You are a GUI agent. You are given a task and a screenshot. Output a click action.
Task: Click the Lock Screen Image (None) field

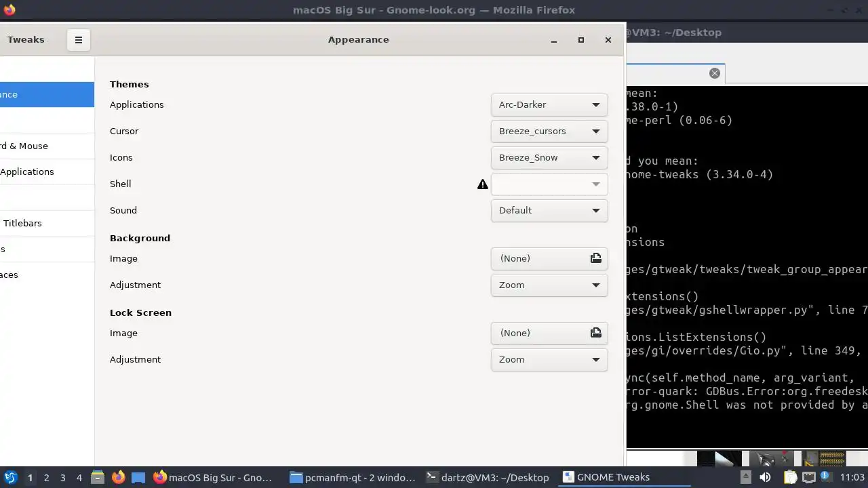(549, 333)
